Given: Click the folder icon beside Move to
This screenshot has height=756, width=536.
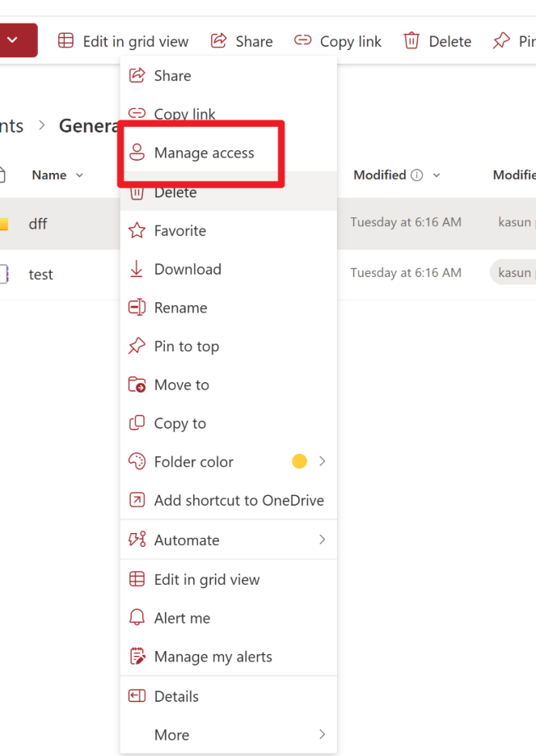Looking at the screenshot, I should [137, 384].
